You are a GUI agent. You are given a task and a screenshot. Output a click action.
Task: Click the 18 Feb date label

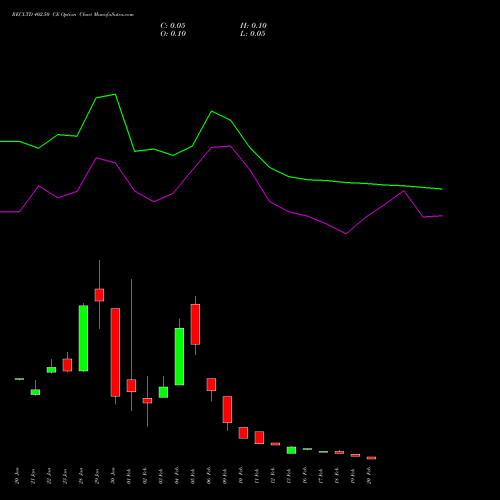pyautogui.click(x=337, y=476)
